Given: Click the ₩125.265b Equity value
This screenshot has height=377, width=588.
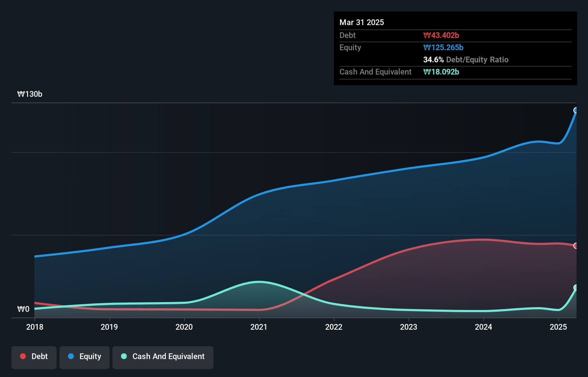Looking at the screenshot, I should pos(443,47).
